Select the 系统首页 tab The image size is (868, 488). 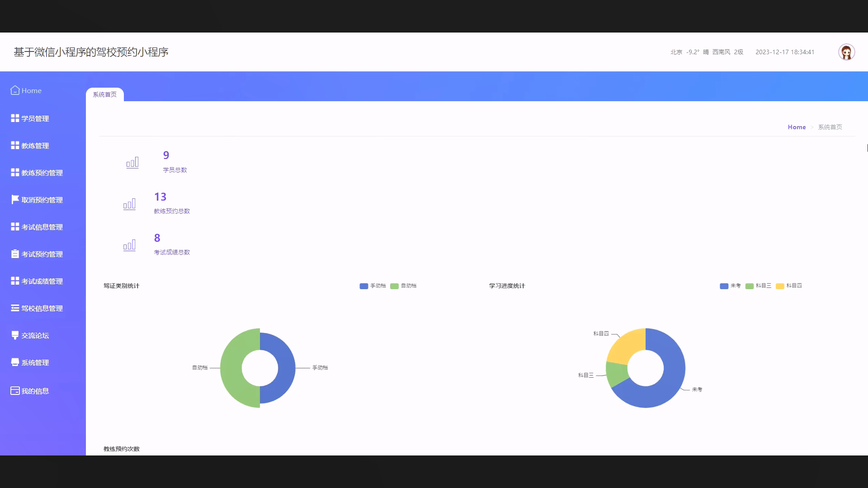105,94
